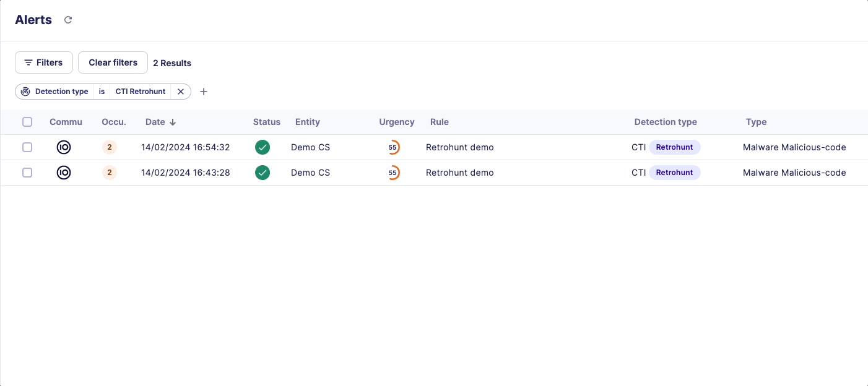Click the Urgency column header
Image resolution: width=868 pixels, height=386 pixels.
pyautogui.click(x=396, y=122)
